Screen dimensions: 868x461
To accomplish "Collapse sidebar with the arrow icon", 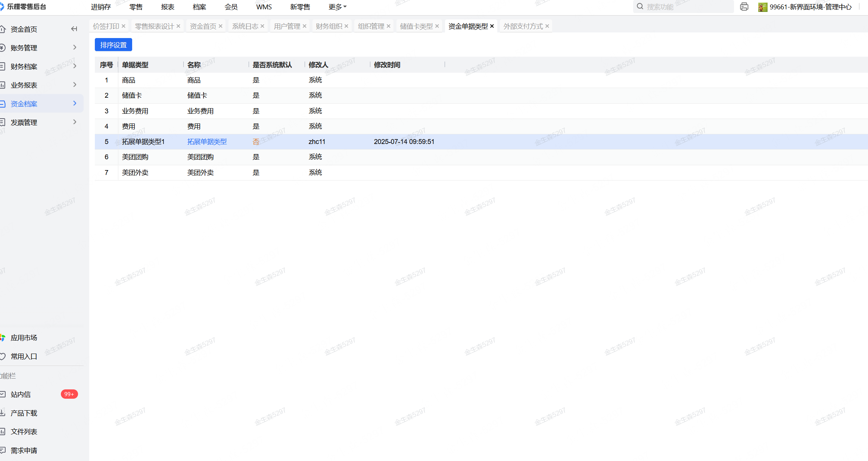I will pos(74,29).
